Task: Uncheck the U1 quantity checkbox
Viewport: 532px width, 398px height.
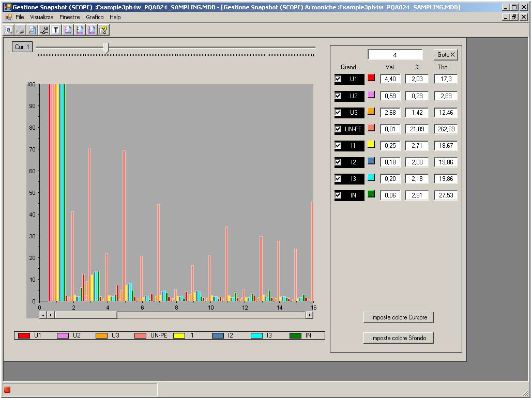Action: coord(338,79)
